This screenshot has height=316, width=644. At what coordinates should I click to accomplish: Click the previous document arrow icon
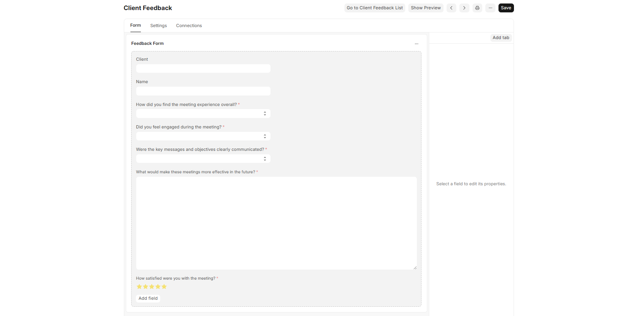click(x=451, y=8)
